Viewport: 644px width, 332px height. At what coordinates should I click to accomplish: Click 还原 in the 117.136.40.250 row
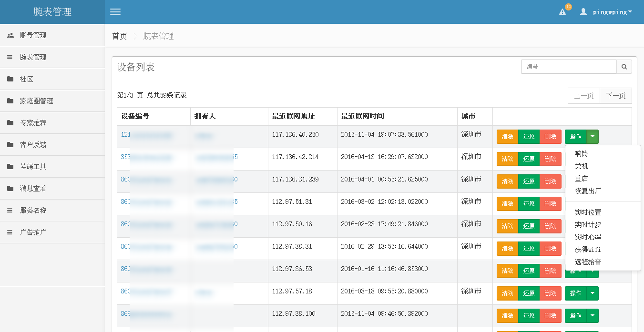(529, 137)
